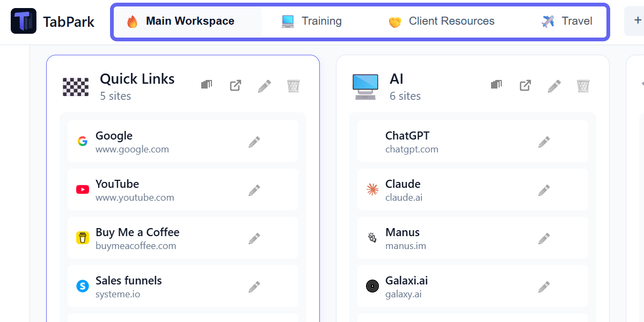Open the Training workspace tab
Screen dimensions: 644x322
[311, 21]
